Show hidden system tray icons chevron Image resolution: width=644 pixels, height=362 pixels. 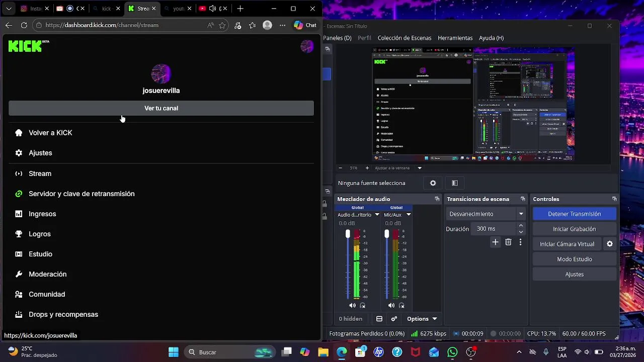pos(519,352)
